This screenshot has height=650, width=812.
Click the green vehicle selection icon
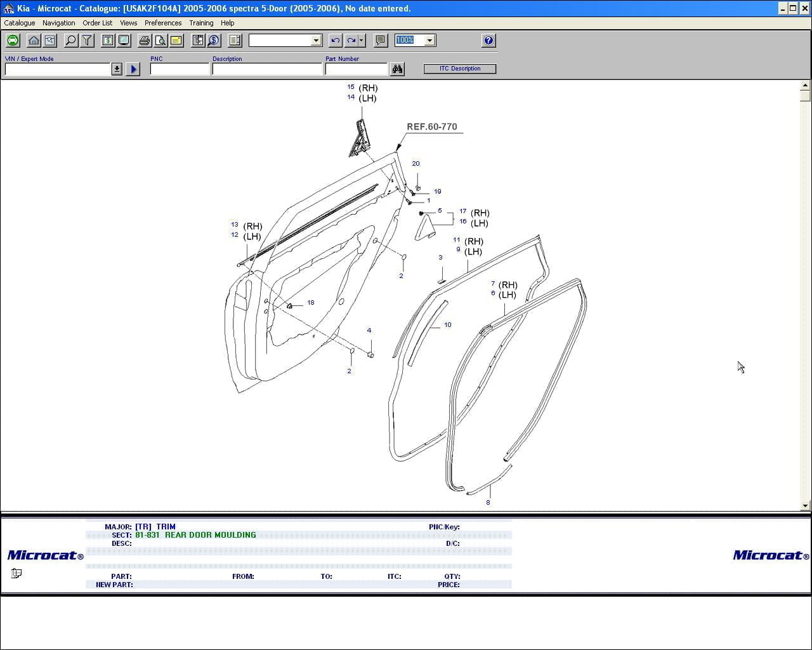point(13,41)
